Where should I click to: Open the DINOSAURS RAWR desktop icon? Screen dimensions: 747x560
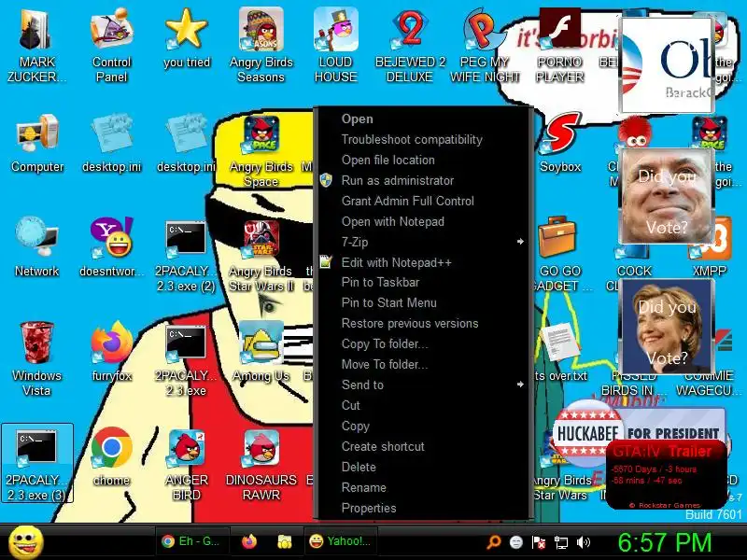click(261, 464)
